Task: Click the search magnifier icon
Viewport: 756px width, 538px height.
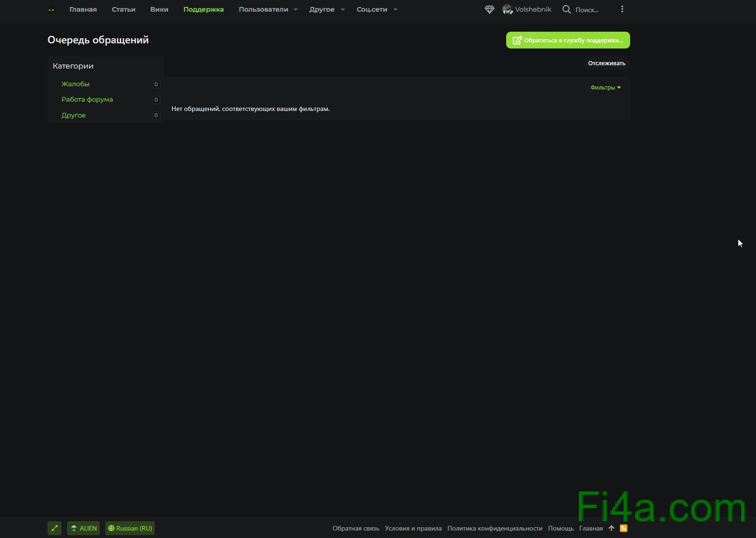Action: (x=566, y=9)
